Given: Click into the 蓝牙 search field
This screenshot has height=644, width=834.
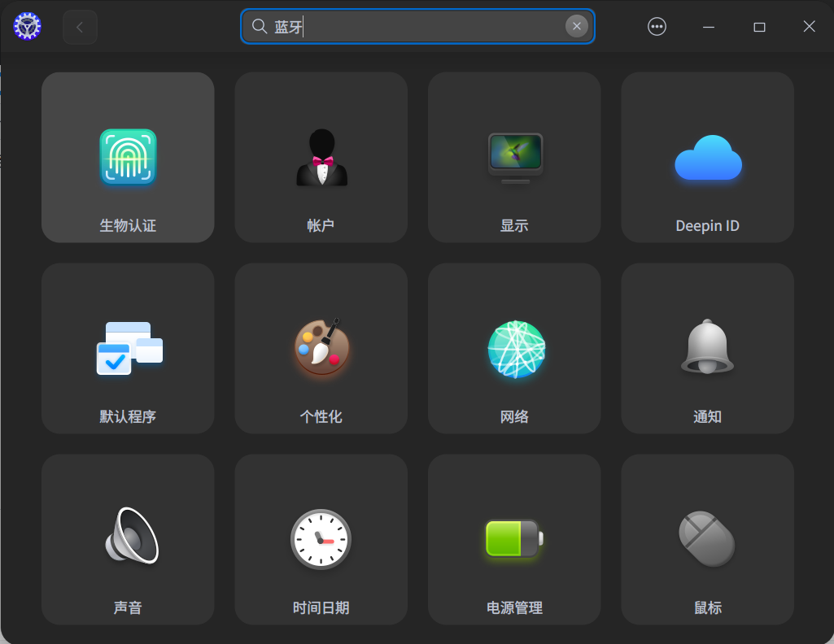Looking at the screenshot, I should [417, 26].
